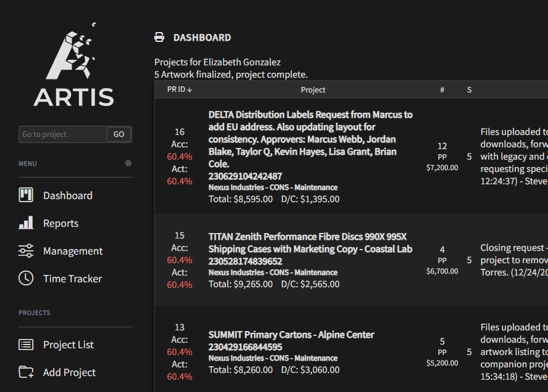This screenshot has height=392, width=548.
Task: Open DELTA Distribution Labels project
Action: (x=310, y=115)
